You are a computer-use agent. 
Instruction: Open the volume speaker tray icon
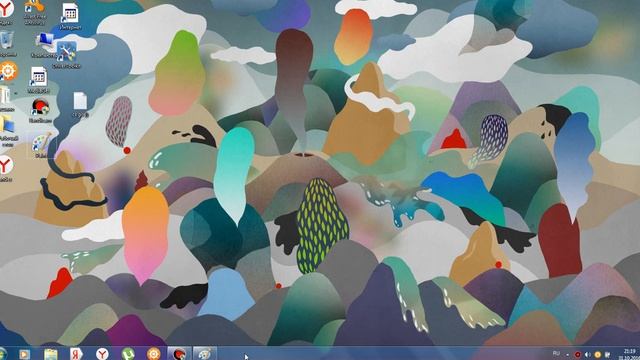(x=588, y=355)
